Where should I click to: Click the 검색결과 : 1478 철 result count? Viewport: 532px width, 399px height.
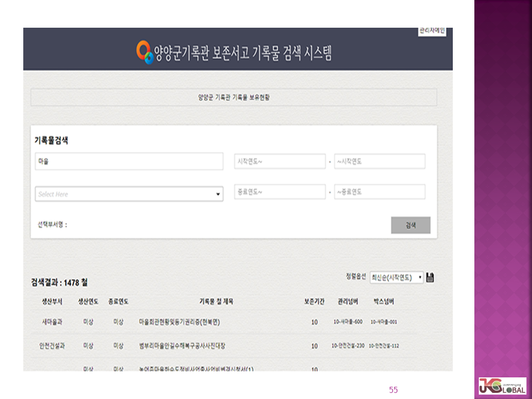[59, 282]
